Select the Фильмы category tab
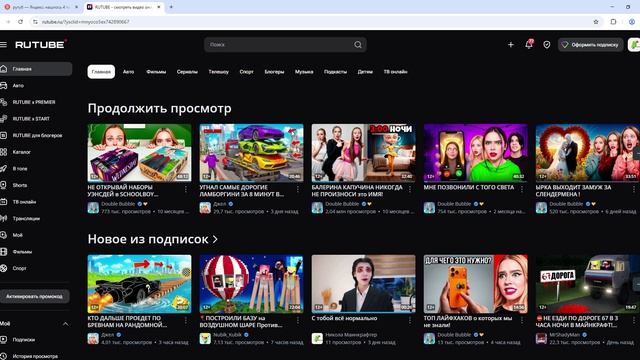Image resolution: width=640 pixels, height=360 pixels. click(x=156, y=72)
